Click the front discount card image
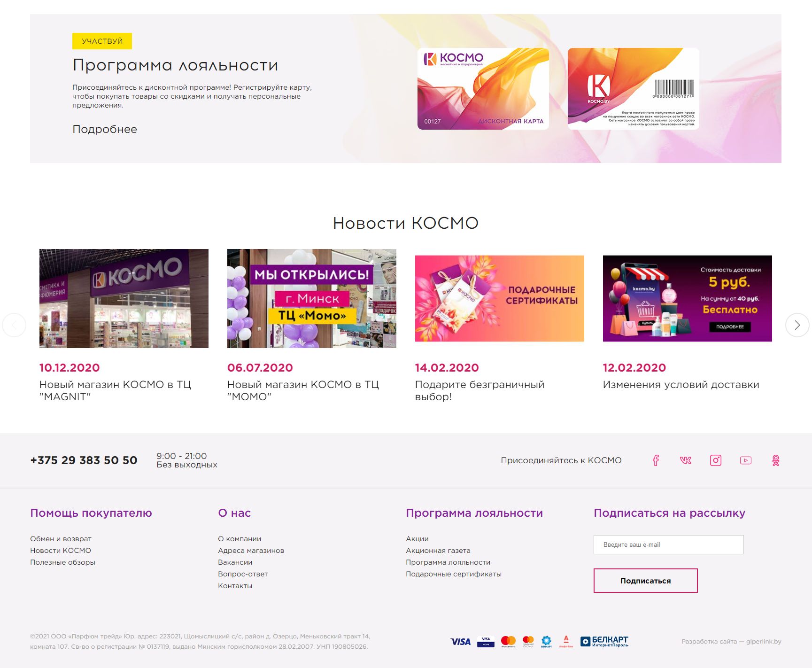 pyautogui.click(x=483, y=89)
